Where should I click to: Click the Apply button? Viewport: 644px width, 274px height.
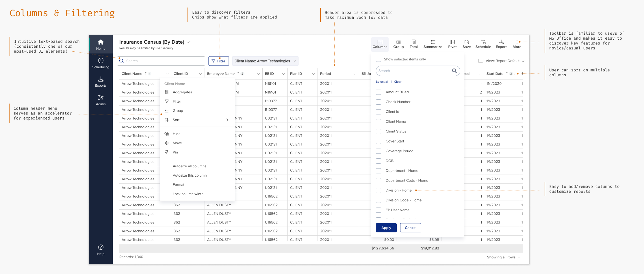pyautogui.click(x=386, y=228)
